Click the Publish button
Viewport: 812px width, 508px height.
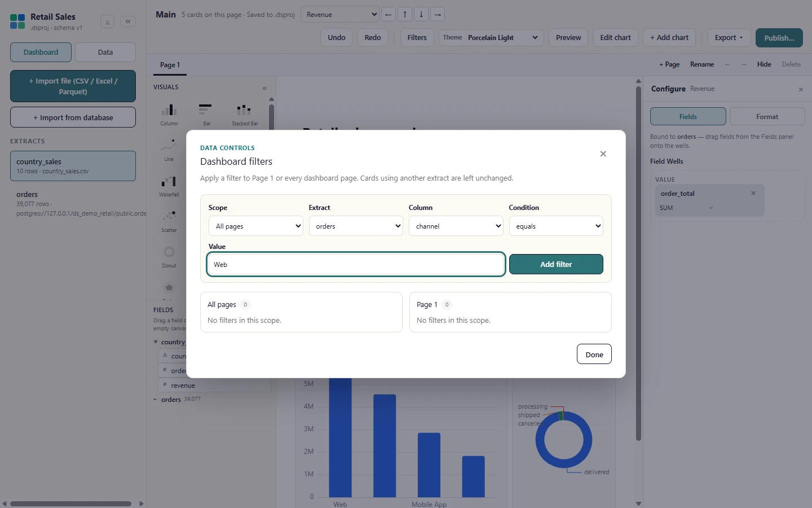(779, 38)
